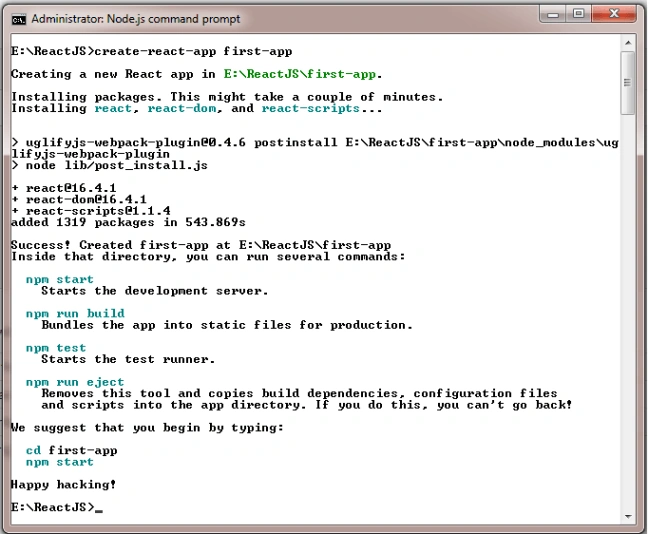Click the cyan 'npm run build' command

pos(75,313)
